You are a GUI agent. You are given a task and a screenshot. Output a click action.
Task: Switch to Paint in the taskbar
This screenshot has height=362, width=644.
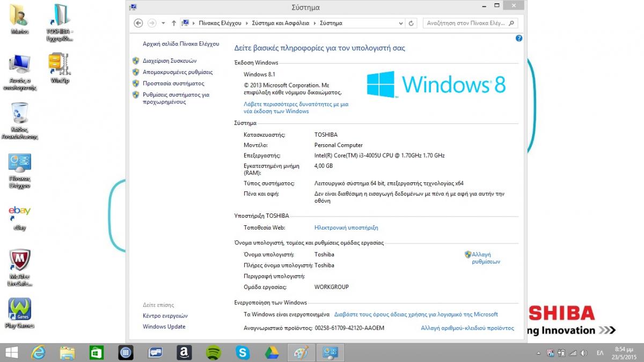(x=301, y=352)
